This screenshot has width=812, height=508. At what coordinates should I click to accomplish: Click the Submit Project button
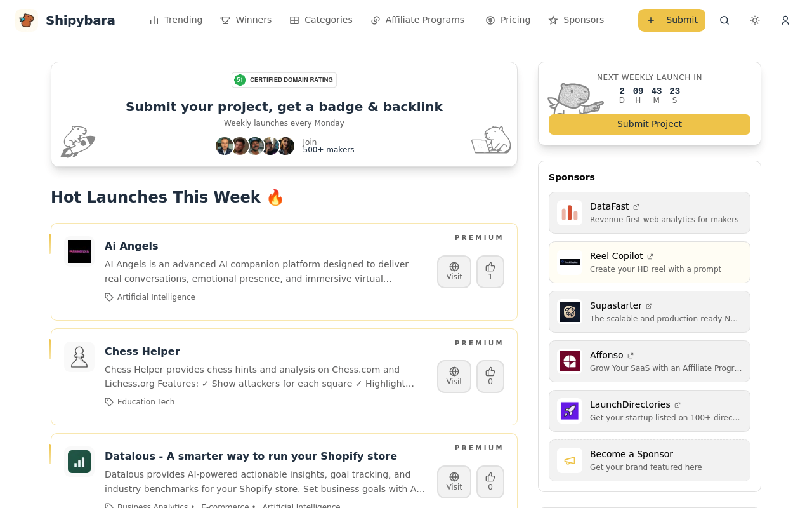[650, 124]
